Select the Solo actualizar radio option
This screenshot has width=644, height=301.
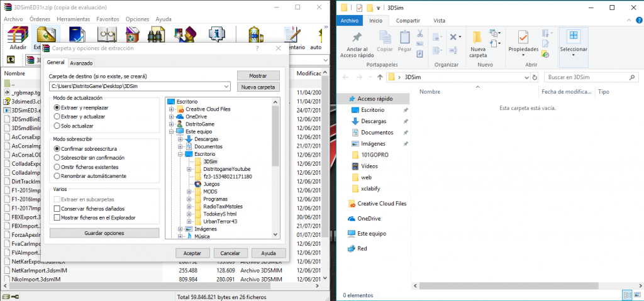[57, 126]
